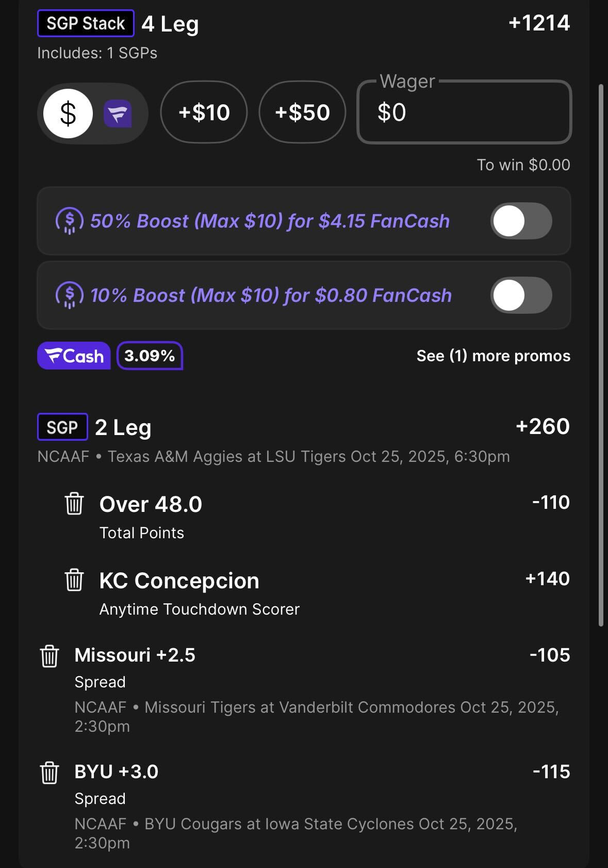Expand See (1) more promos
The width and height of the screenshot is (608, 868).
(493, 356)
